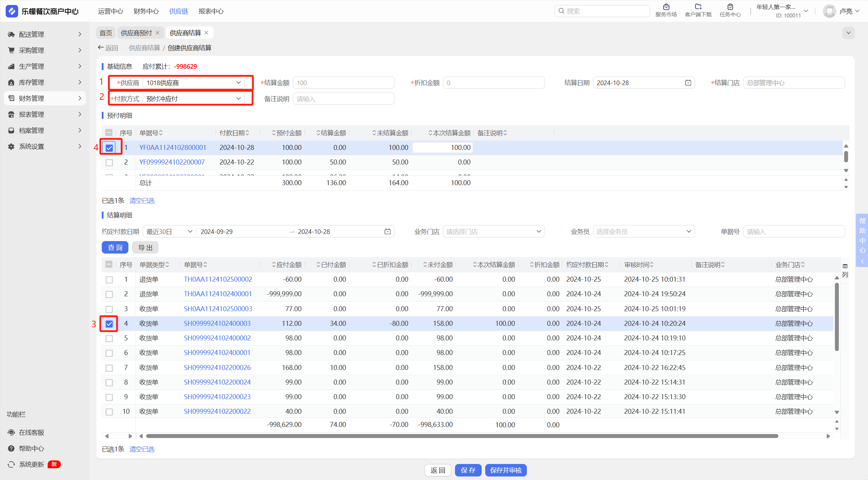
Task: Switch to the 供应商预付 tab
Action: pos(136,33)
